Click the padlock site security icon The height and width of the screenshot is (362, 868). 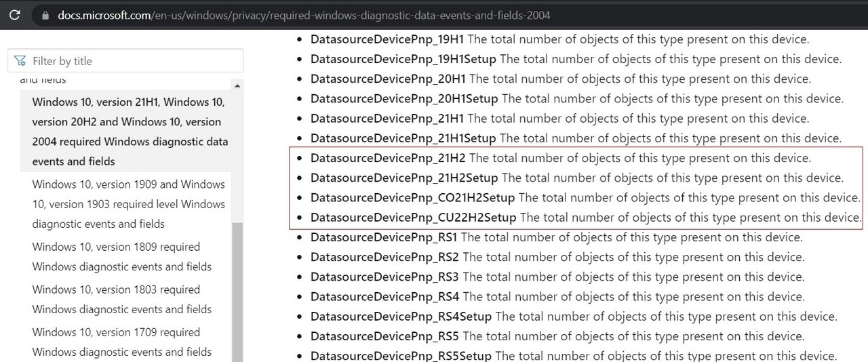45,15
